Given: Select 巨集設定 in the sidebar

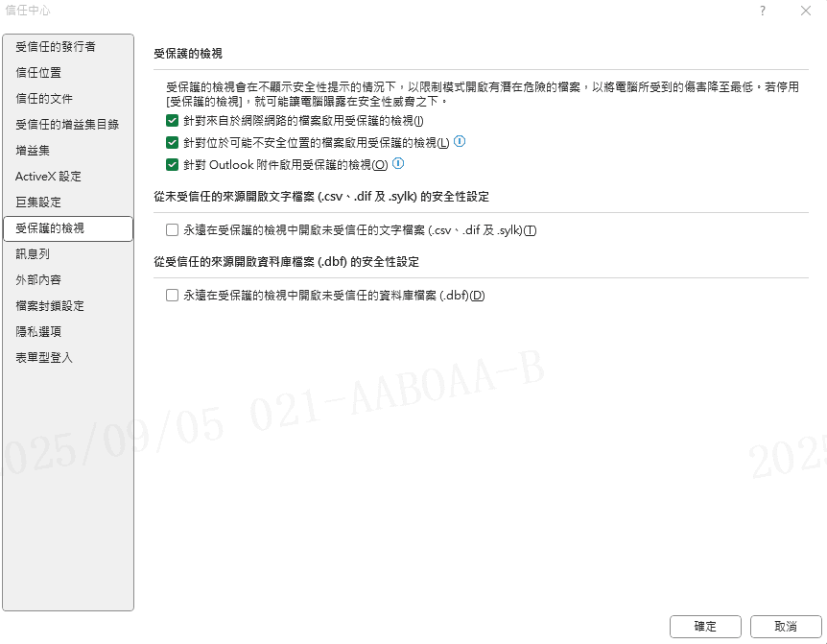Looking at the screenshot, I should pos(38,202).
